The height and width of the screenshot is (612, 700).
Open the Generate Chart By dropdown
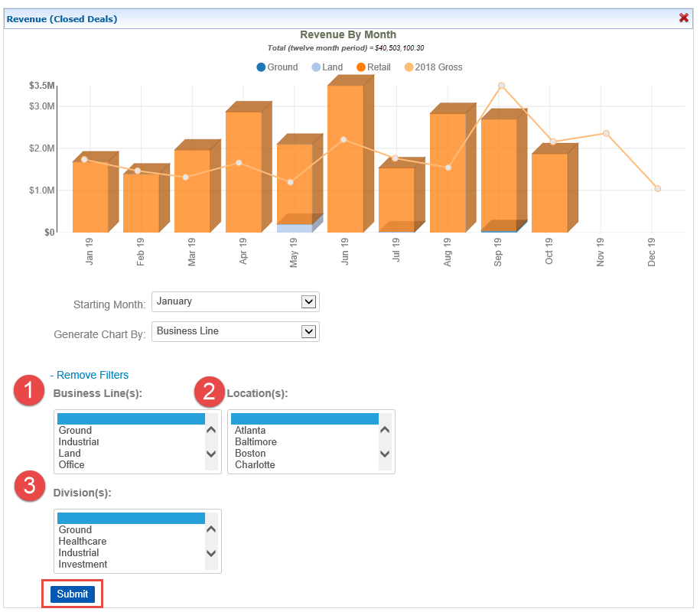[236, 331]
